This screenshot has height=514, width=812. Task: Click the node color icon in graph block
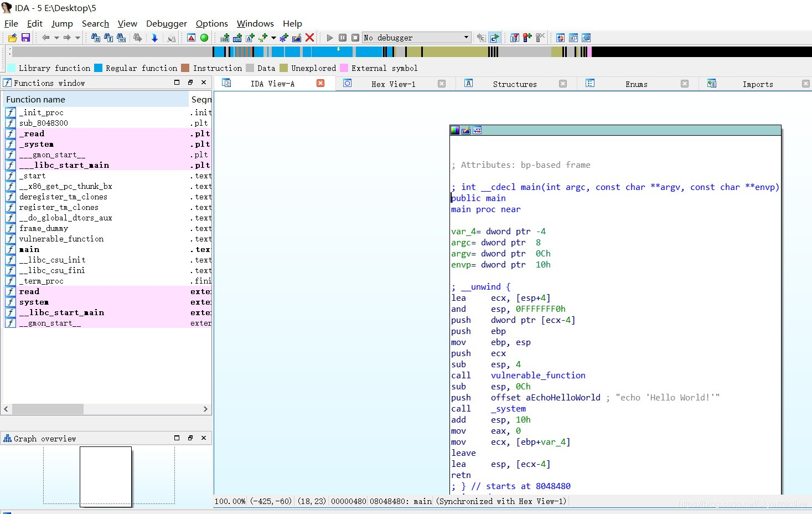[x=455, y=130]
